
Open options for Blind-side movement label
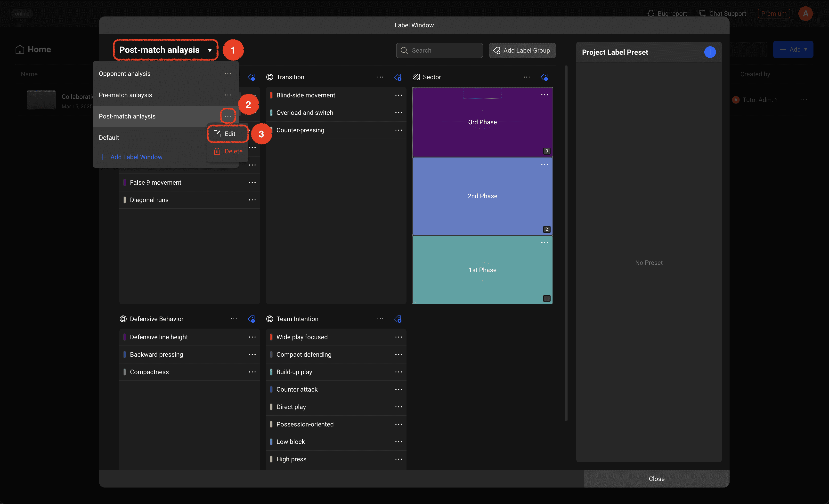pyautogui.click(x=398, y=95)
